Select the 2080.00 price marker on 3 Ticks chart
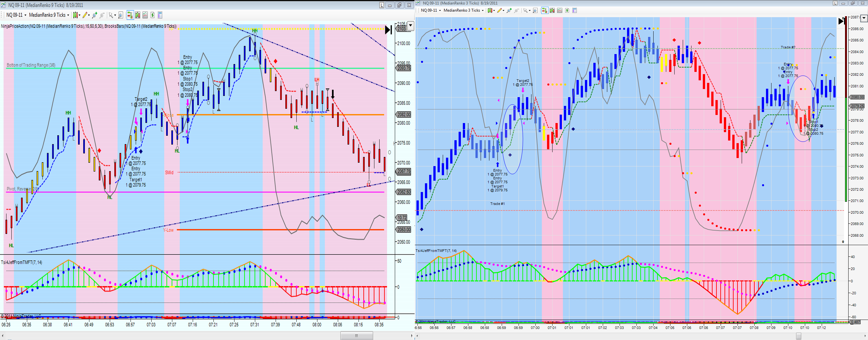Viewport: 868px width, 340px height. [x=857, y=97]
